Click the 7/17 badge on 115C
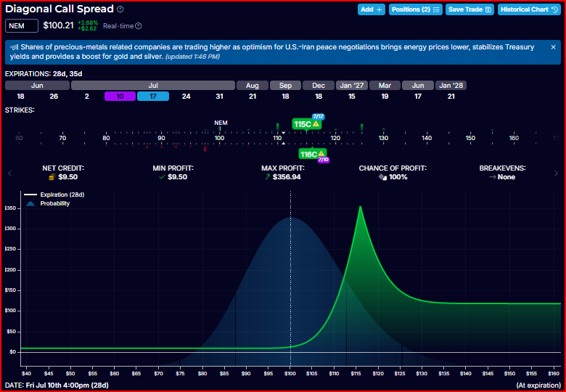This screenshot has height=392, width=566. (319, 117)
